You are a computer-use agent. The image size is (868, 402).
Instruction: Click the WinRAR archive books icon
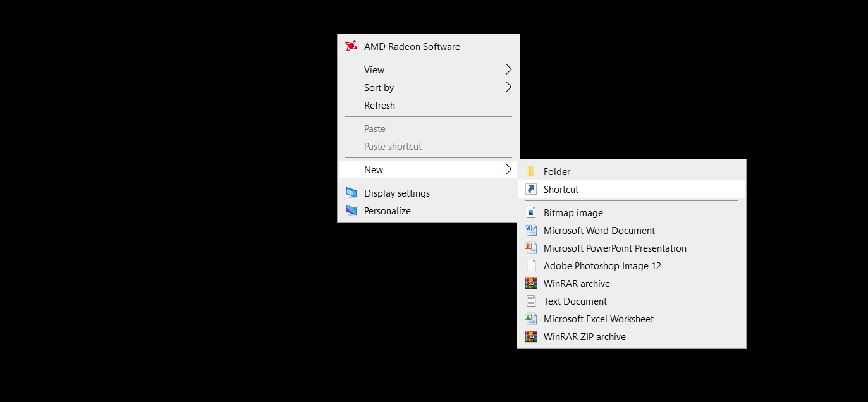coord(531,284)
